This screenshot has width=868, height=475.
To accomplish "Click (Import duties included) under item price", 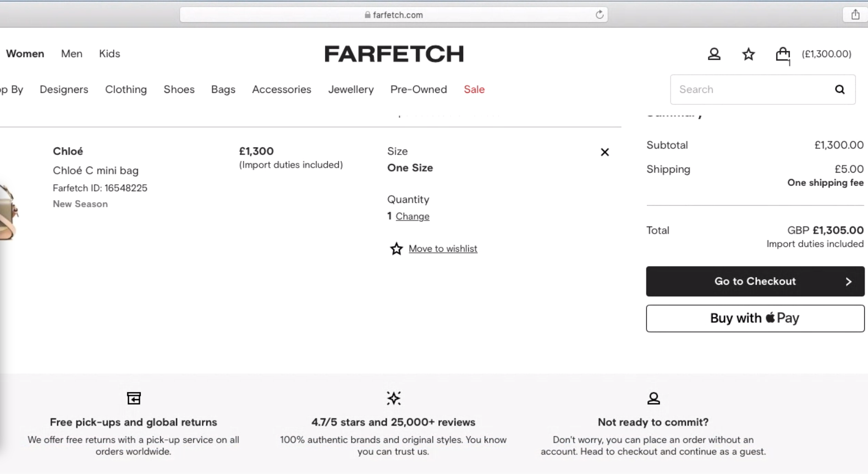I will tap(291, 165).
